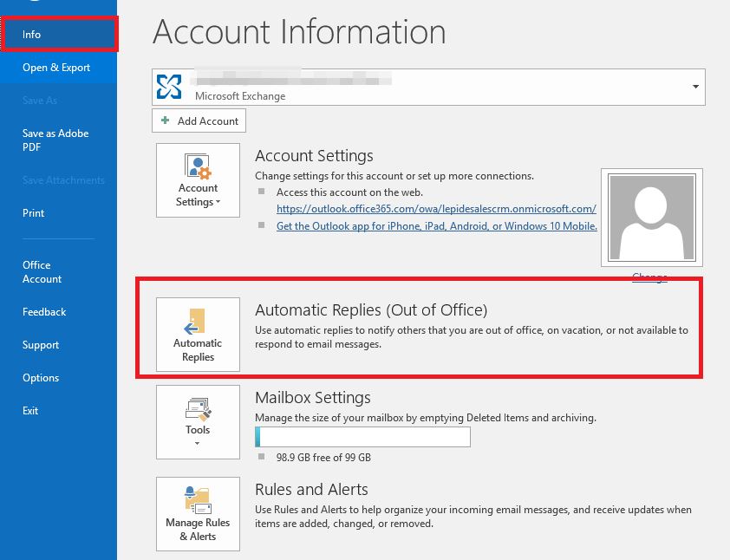The width and height of the screenshot is (730, 560).
Task: Open the Feedback page
Action: [x=59, y=312]
